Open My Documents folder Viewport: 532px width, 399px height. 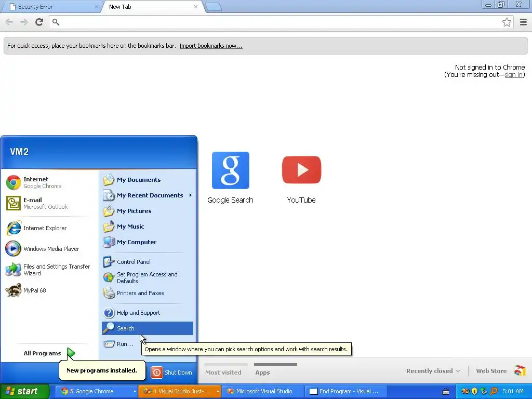click(x=148, y=180)
